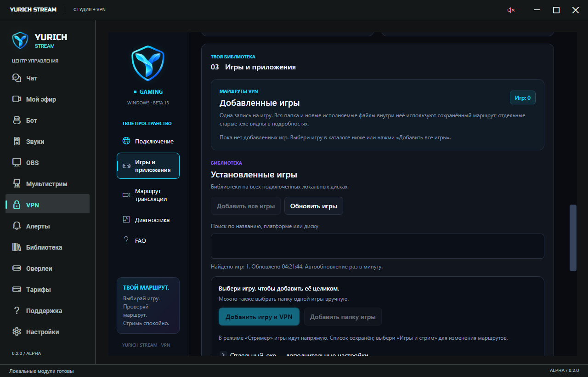
Task: Click the 'Добавленные игры' heading
Action: coord(260,103)
